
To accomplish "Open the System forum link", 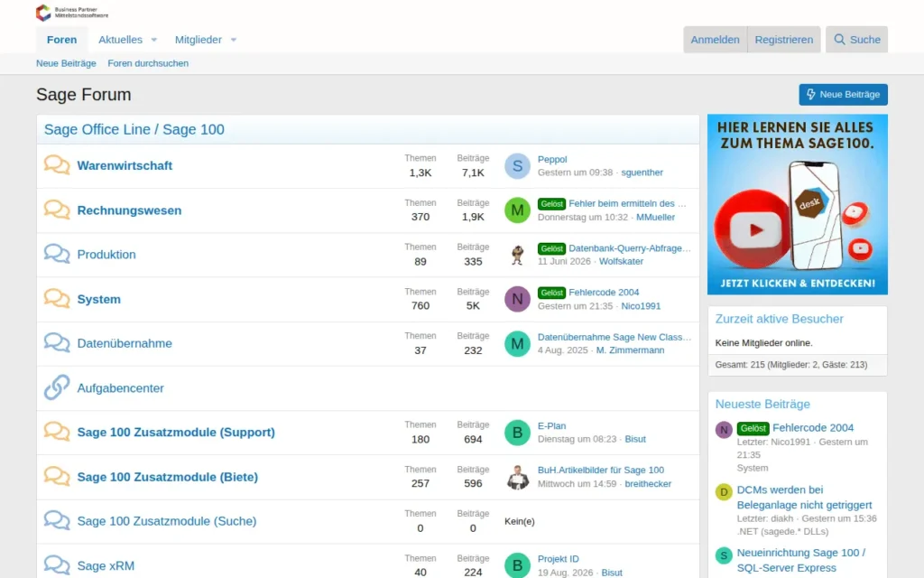I will pyautogui.click(x=99, y=300).
